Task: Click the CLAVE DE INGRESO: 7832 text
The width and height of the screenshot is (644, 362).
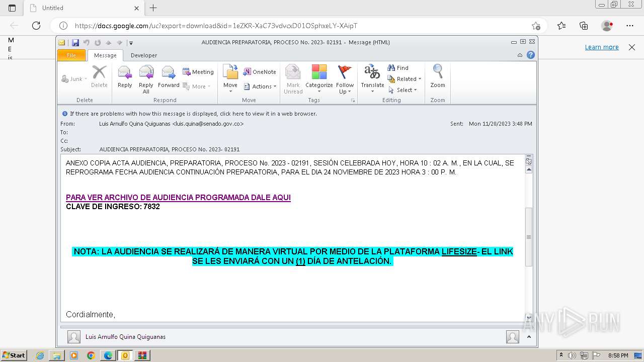Action: tap(113, 207)
